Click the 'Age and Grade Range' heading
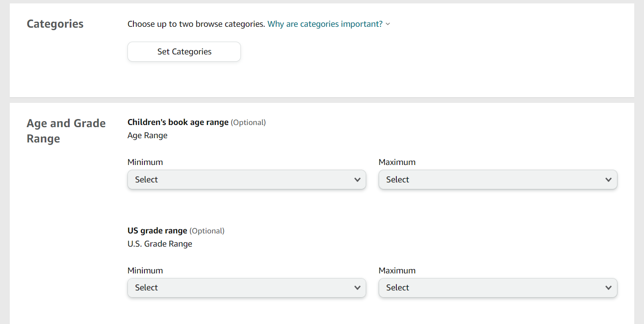The height and width of the screenshot is (324, 644). click(x=66, y=131)
